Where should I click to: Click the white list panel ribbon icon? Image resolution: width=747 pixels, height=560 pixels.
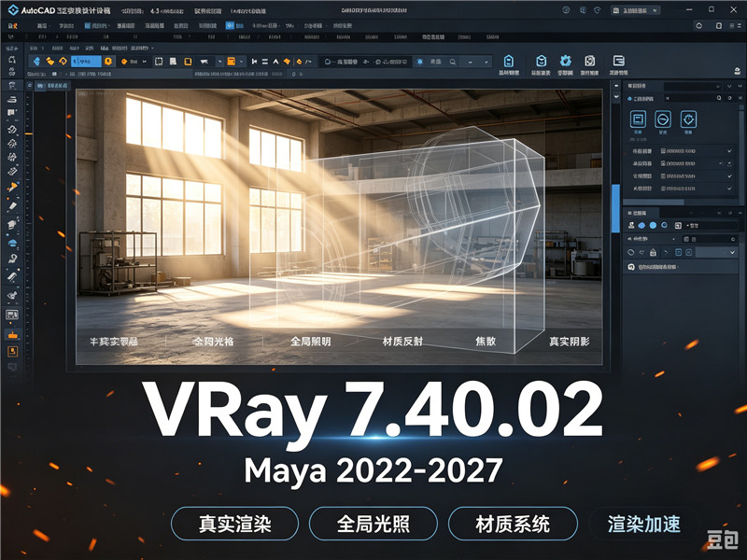(618, 61)
